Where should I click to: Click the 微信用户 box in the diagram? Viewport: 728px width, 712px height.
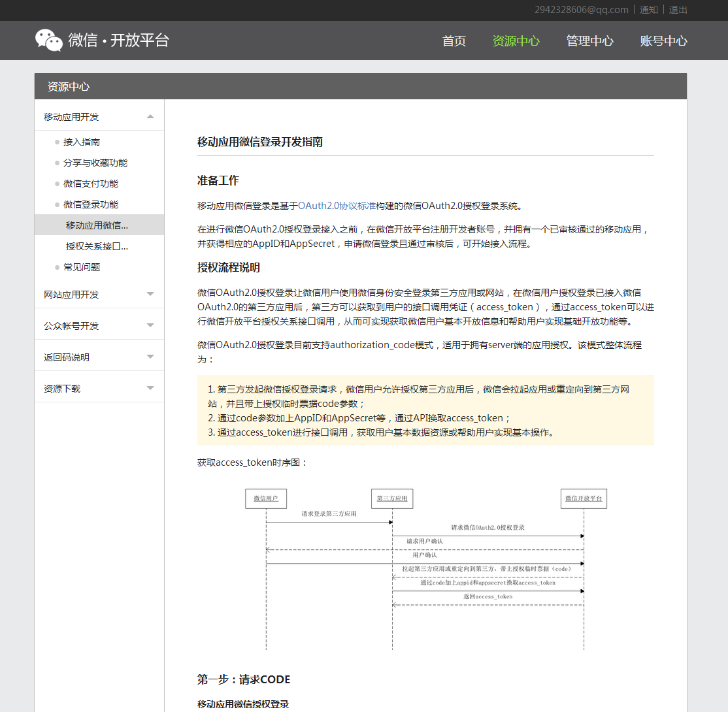(266, 498)
